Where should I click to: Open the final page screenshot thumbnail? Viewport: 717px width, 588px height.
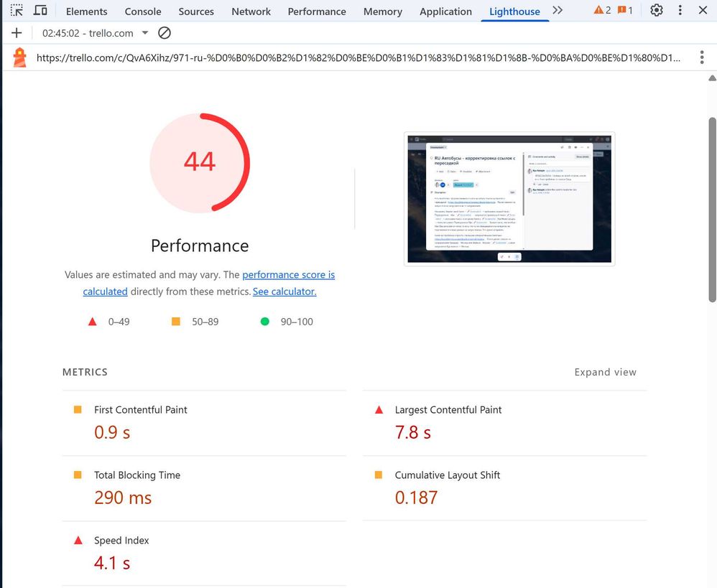509,199
